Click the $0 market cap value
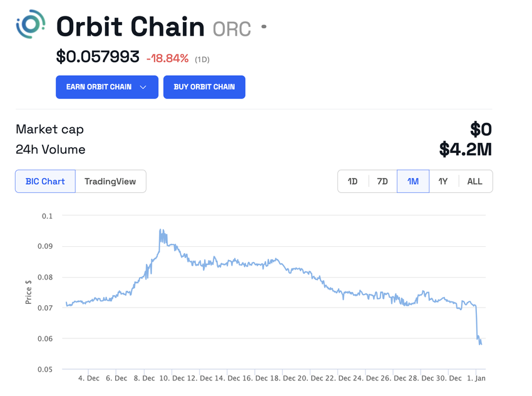 (481, 130)
